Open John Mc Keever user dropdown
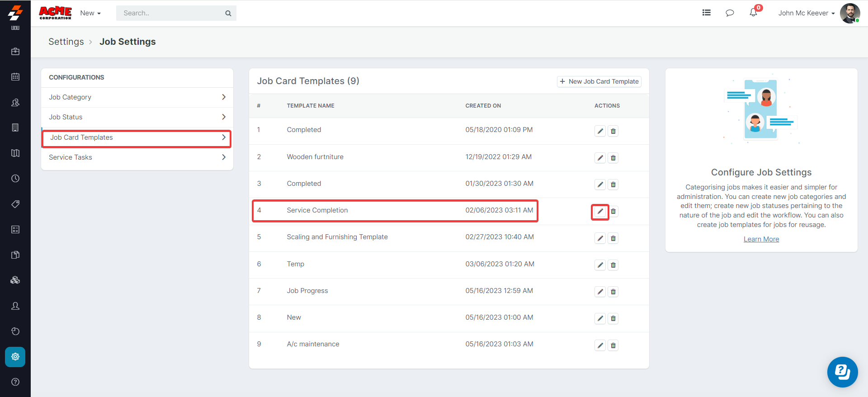 coord(806,13)
